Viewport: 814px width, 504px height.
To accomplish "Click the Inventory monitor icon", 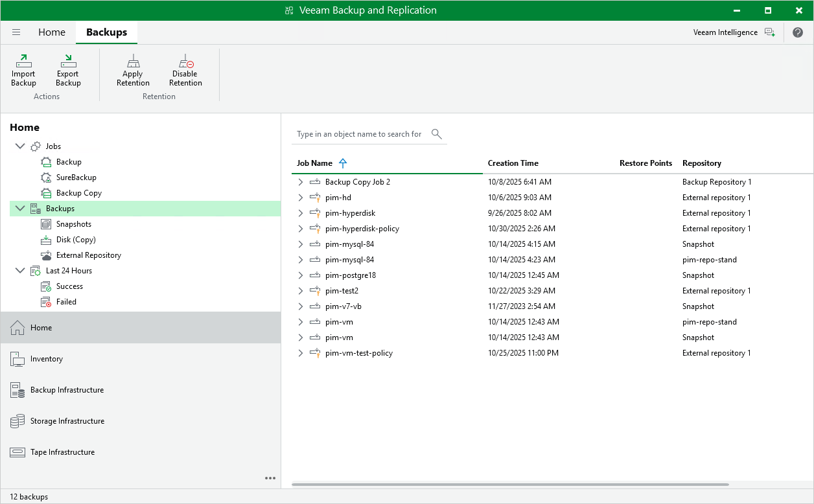I will (x=17, y=359).
